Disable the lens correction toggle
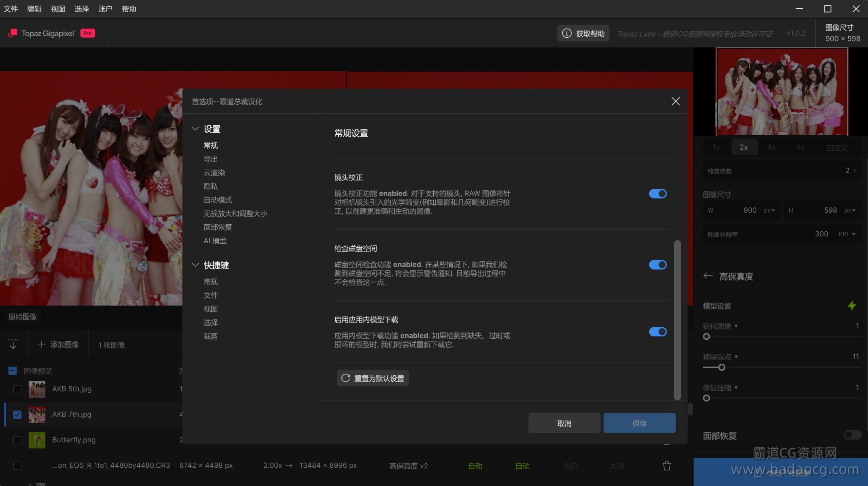Screen dimensions: 868x486 coord(658,193)
